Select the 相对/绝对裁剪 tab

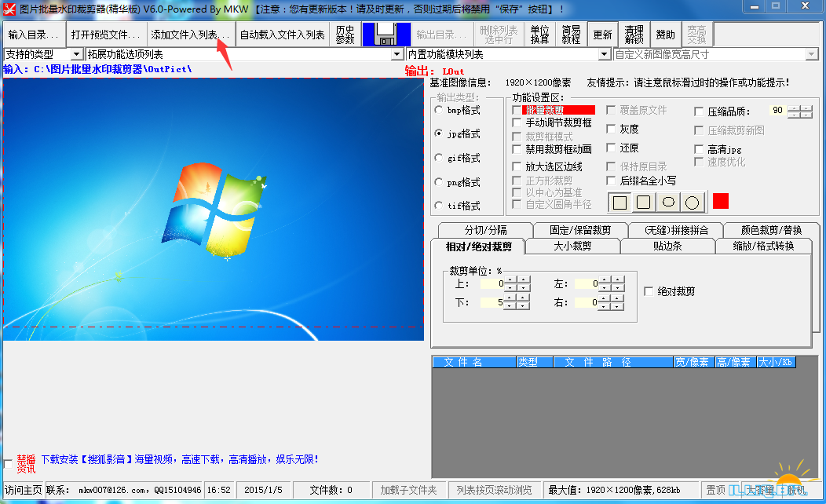(x=478, y=247)
